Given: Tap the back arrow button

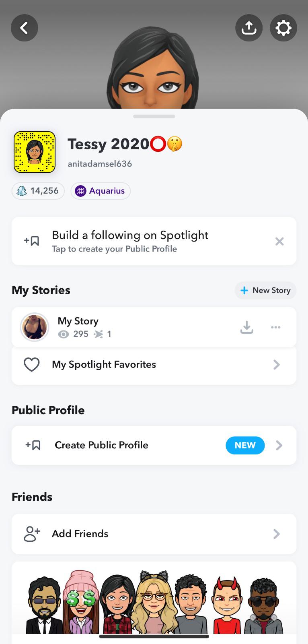Looking at the screenshot, I should click(25, 28).
